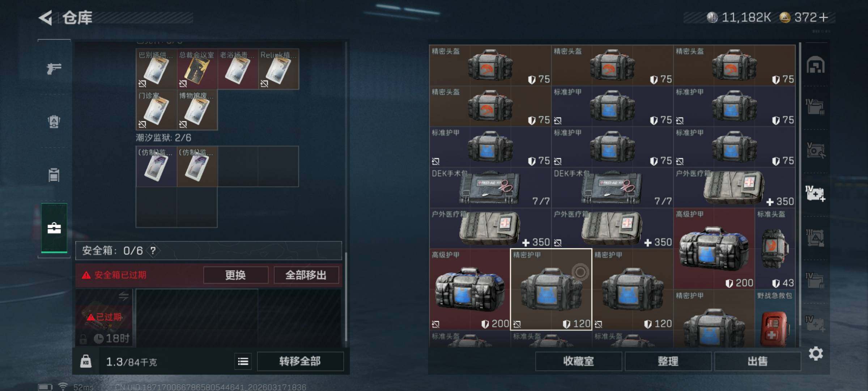The height and width of the screenshot is (391, 868).
Task: Open the list view icon beside 转移全部
Action: 243,361
